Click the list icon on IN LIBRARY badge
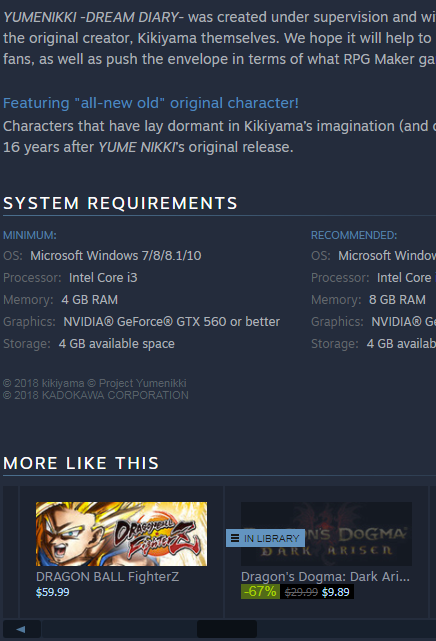Screen dimensions: 436x641 click(x=235, y=538)
